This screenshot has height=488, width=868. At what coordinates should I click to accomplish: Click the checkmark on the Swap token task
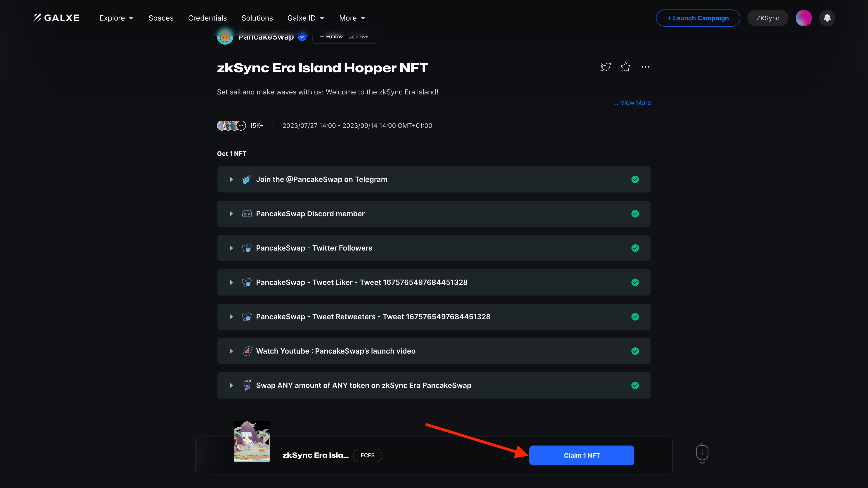pos(635,385)
